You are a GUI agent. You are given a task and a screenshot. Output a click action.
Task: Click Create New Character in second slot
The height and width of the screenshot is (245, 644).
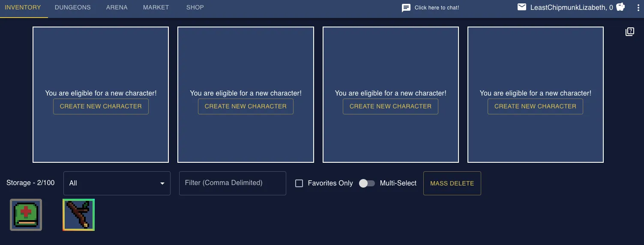246,106
